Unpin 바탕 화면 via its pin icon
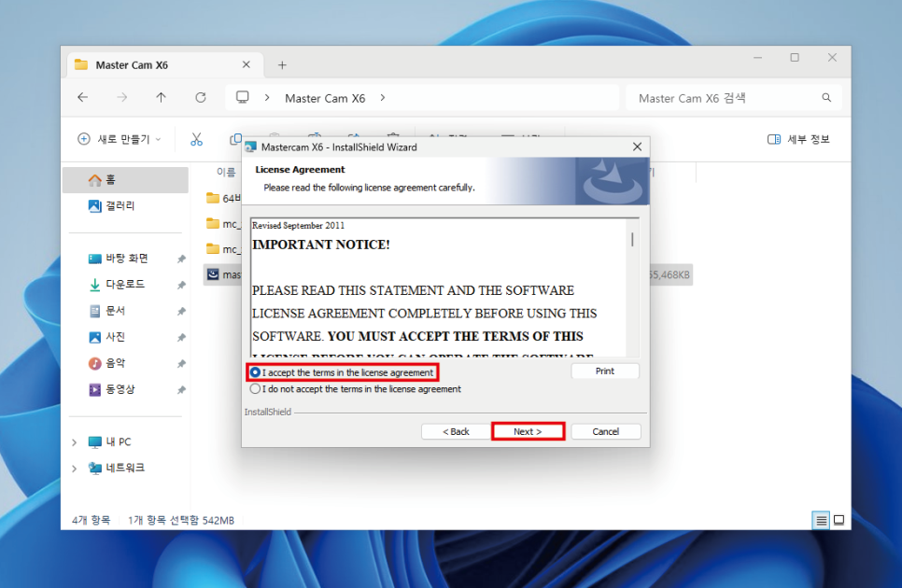902x588 pixels. point(181,259)
